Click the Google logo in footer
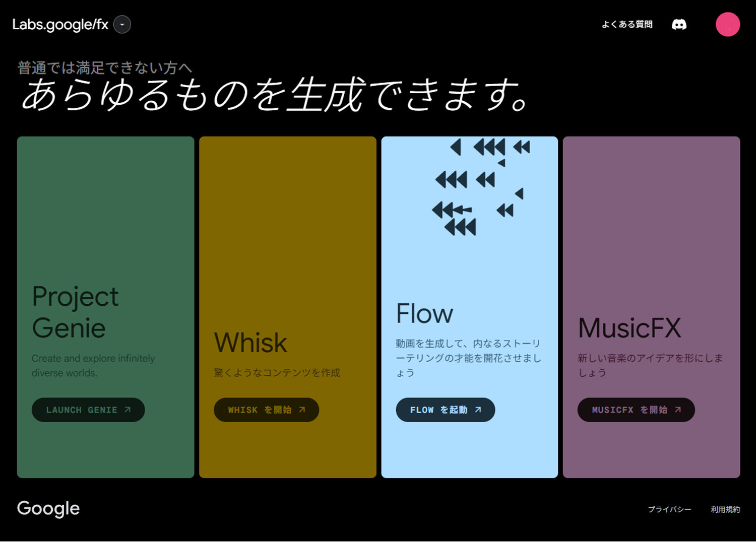The height and width of the screenshot is (542, 756). click(48, 509)
